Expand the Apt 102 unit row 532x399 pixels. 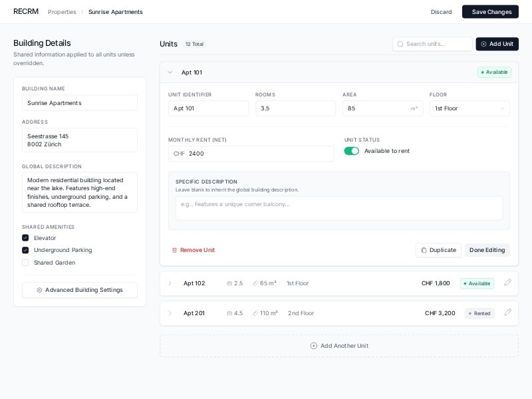[170, 283]
